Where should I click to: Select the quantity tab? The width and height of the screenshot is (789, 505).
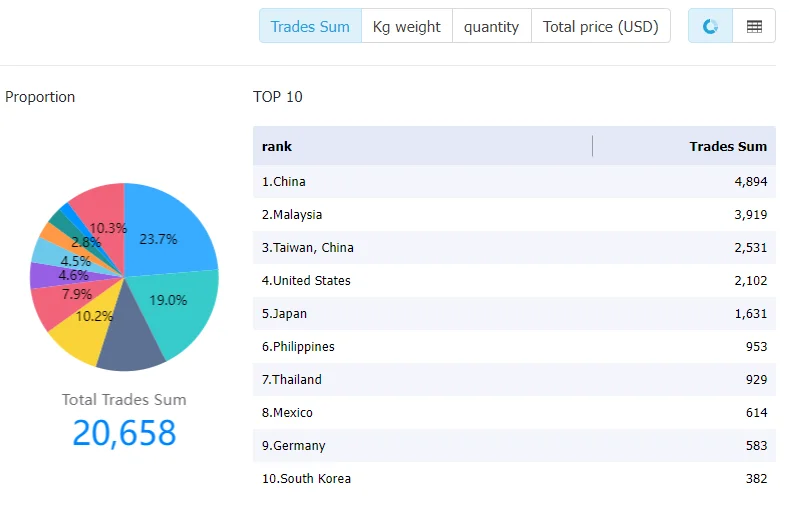pos(492,26)
